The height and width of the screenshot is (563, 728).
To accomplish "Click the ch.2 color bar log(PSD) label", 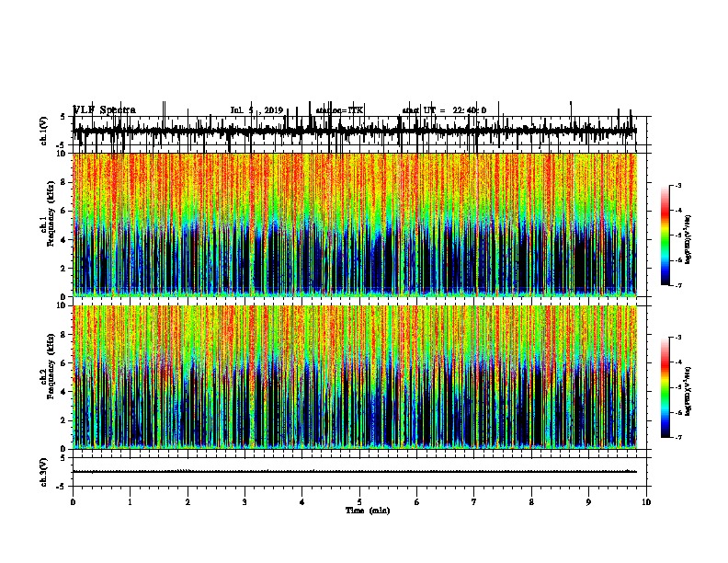I will (688, 391).
